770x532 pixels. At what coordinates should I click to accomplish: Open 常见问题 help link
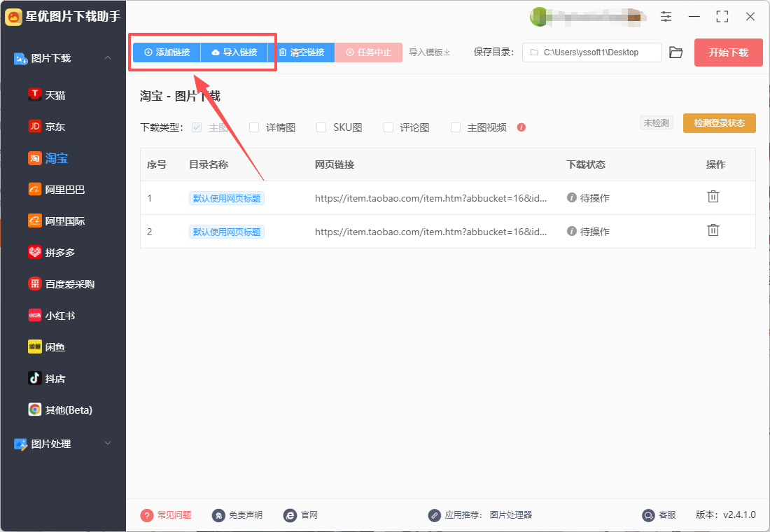pyautogui.click(x=166, y=514)
